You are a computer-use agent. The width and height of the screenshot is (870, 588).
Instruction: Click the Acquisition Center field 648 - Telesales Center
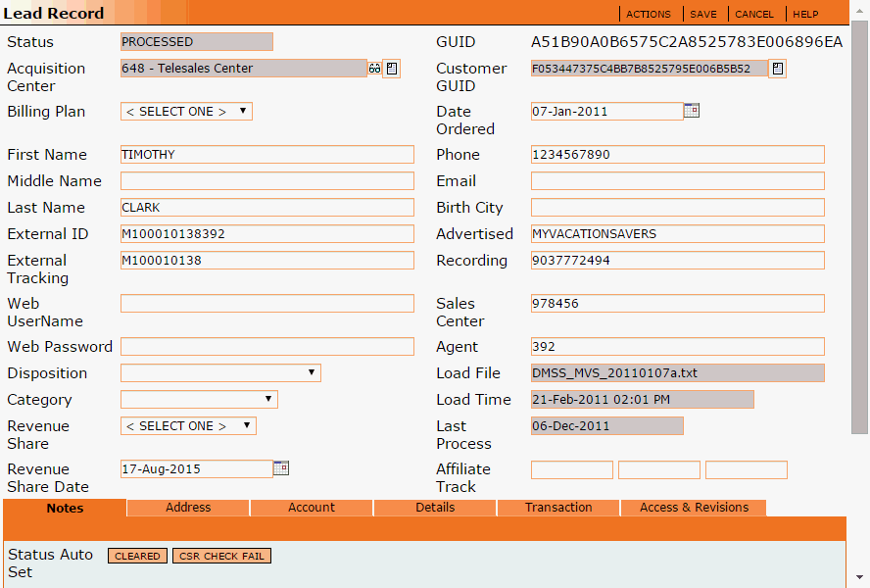(244, 69)
